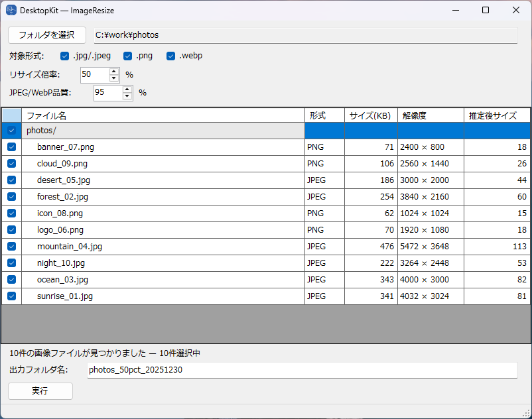
Task: Click size cell 476 for mountain_04.jpg
Action: pyautogui.click(x=371, y=247)
